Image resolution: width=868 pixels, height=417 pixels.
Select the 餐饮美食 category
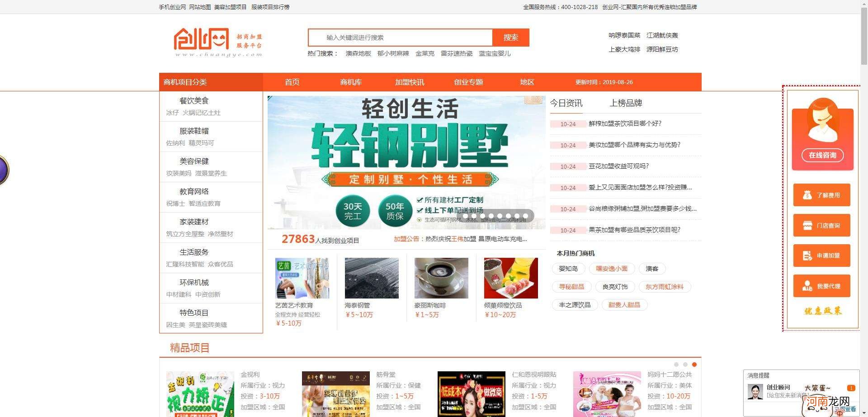tap(194, 100)
